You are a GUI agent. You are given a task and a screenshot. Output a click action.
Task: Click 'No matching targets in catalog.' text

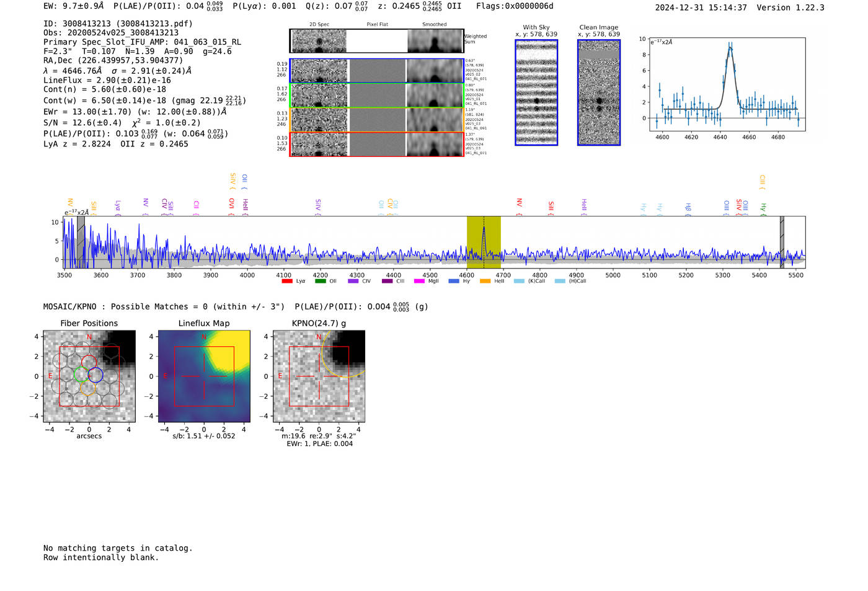point(118,548)
